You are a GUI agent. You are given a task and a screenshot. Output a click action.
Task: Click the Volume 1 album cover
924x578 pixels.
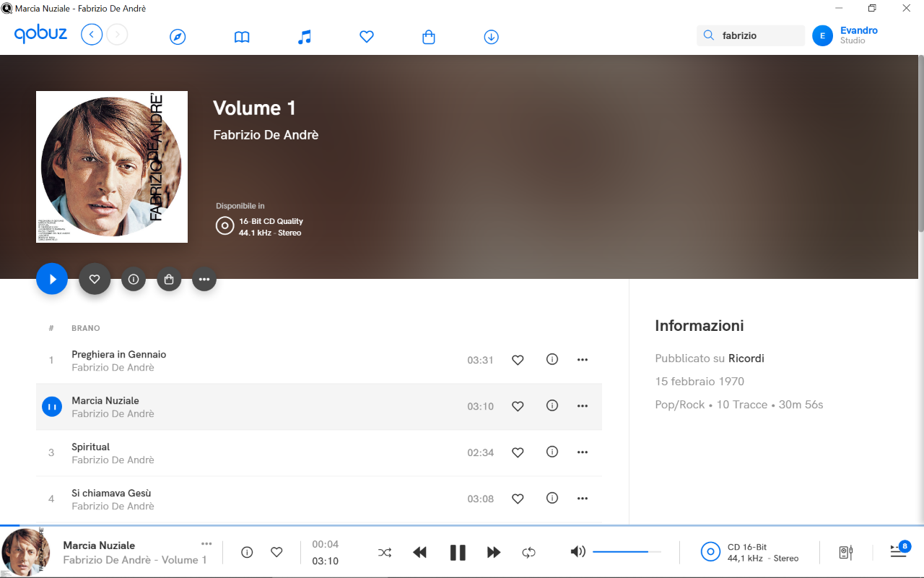pos(112,167)
